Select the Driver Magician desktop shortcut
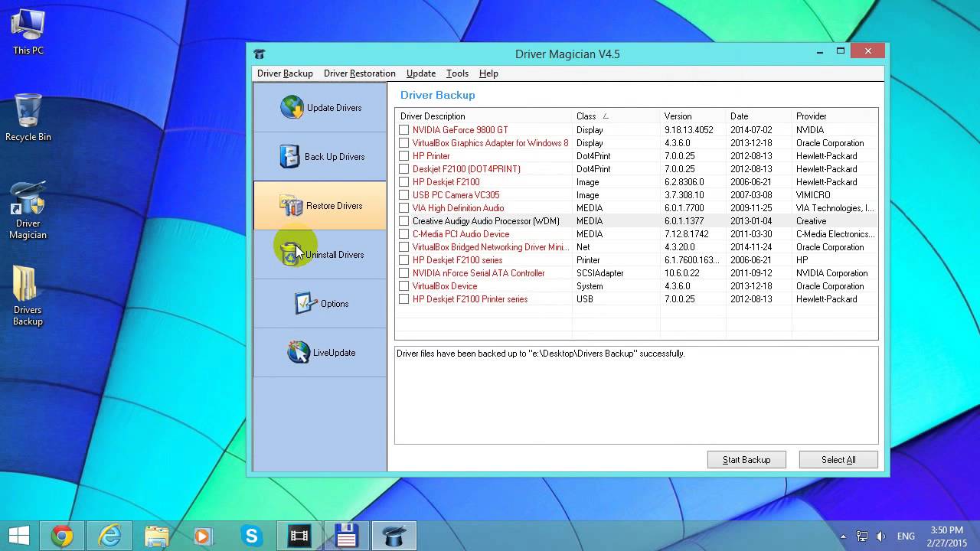The height and width of the screenshot is (551, 980). 28,210
